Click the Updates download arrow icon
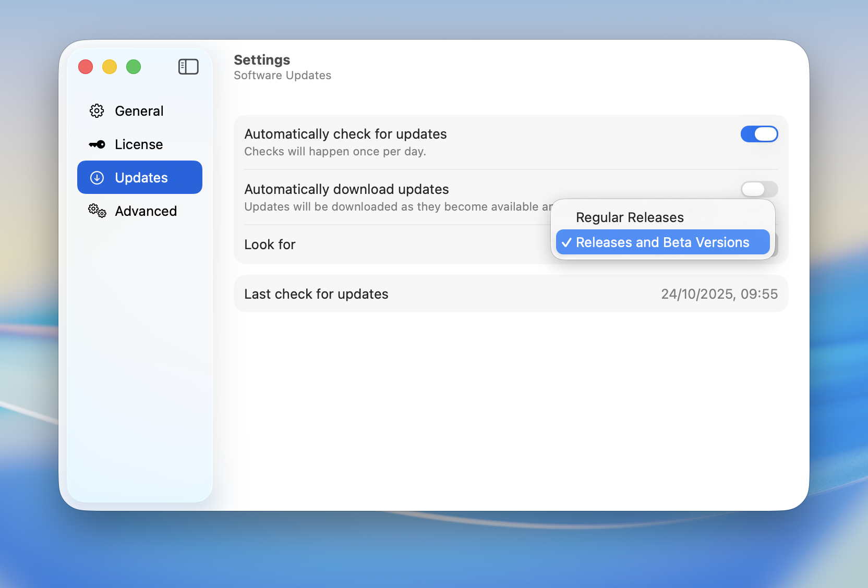 97,177
